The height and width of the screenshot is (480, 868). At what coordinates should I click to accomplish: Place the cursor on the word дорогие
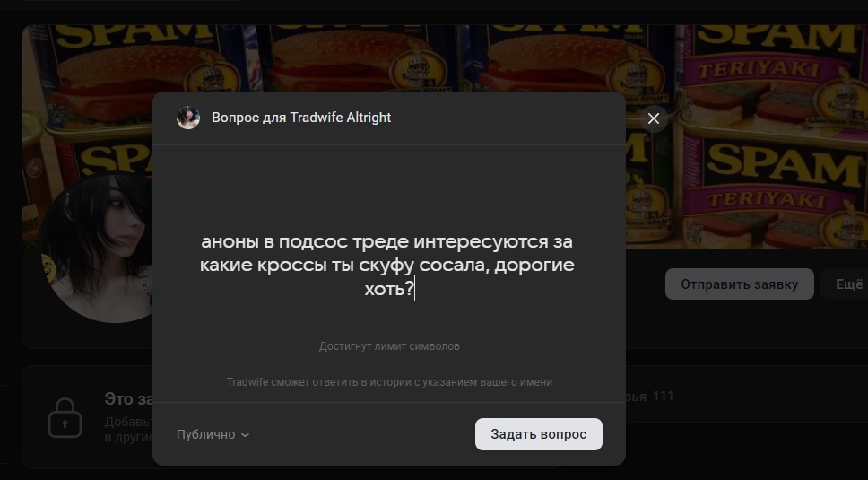[534, 266]
